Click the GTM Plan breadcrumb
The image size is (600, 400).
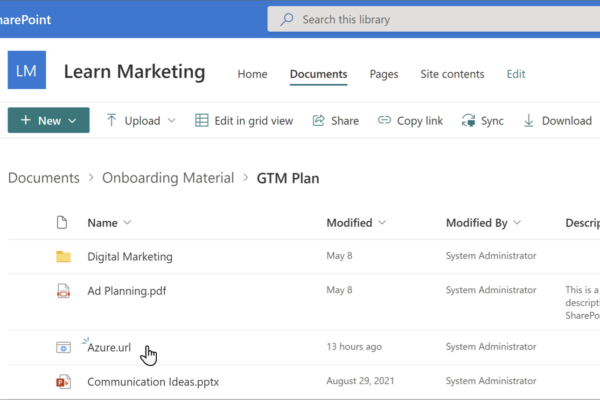(x=288, y=178)
